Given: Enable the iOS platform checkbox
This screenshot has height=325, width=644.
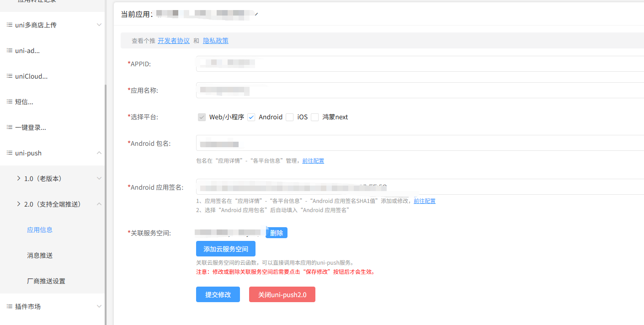Looking at the screenshot, I should pos(289,117).
